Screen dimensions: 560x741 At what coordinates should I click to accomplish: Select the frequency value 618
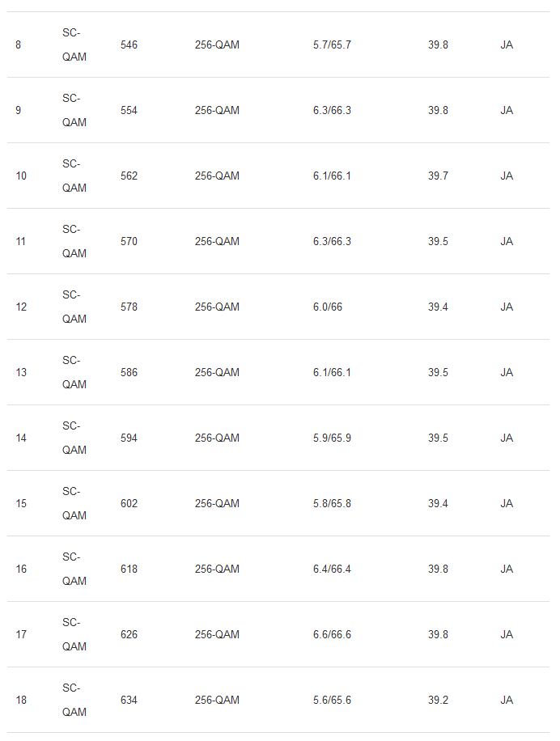tap(129, 569)
